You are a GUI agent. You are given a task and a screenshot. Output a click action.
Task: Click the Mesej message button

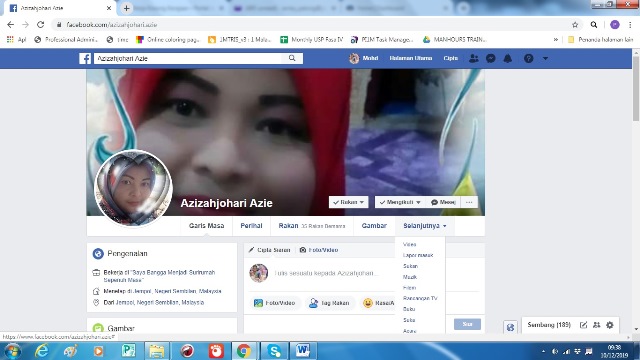click(x=443, y=202)
